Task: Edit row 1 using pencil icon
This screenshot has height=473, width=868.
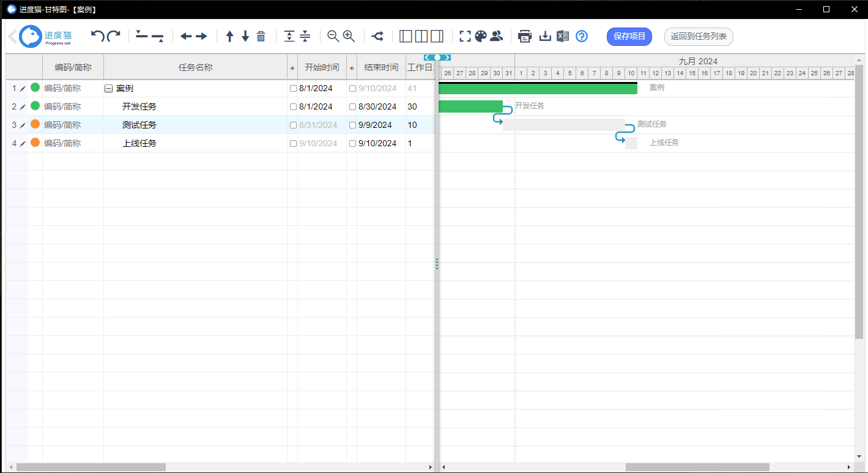Action: [x=23, y=89]
